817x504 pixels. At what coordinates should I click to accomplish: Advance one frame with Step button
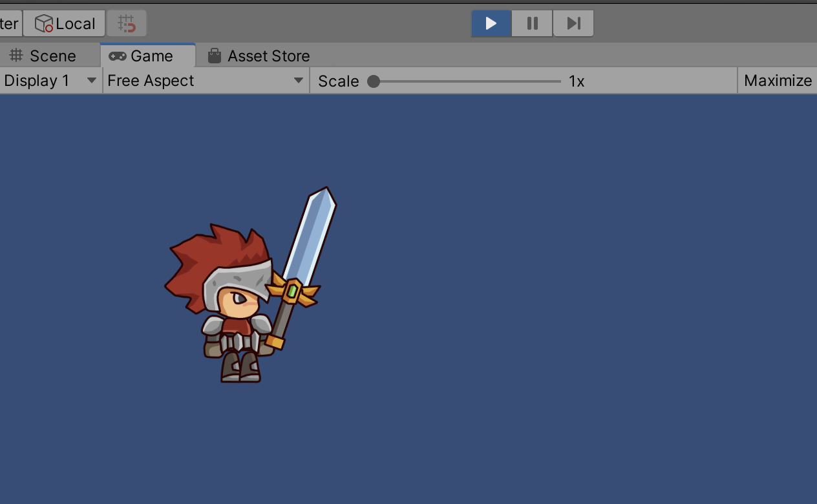pos(573,24)
